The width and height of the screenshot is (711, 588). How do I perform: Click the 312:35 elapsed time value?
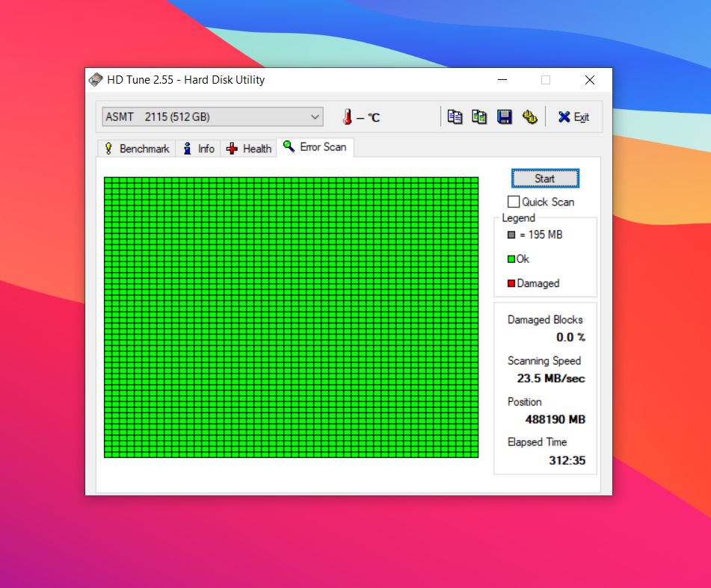coord(567,460)
